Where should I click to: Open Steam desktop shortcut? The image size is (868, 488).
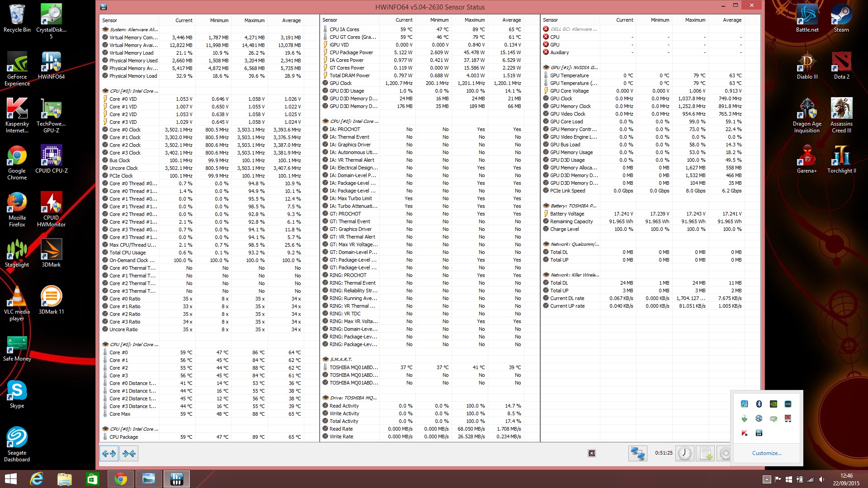[841, 18]
